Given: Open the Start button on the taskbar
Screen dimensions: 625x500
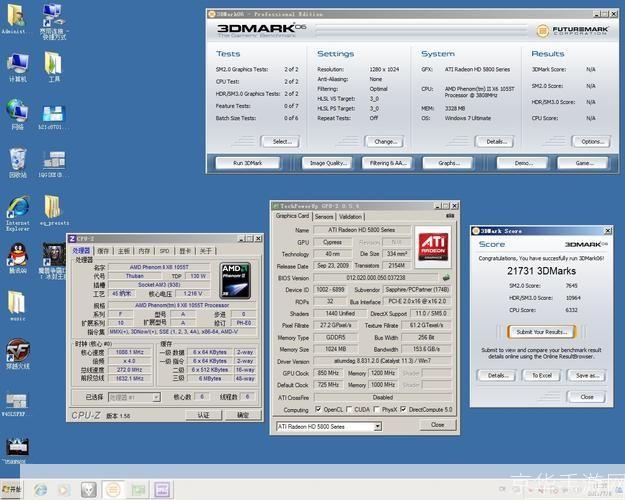Looking at the screenshot, I should pos(11,489).
